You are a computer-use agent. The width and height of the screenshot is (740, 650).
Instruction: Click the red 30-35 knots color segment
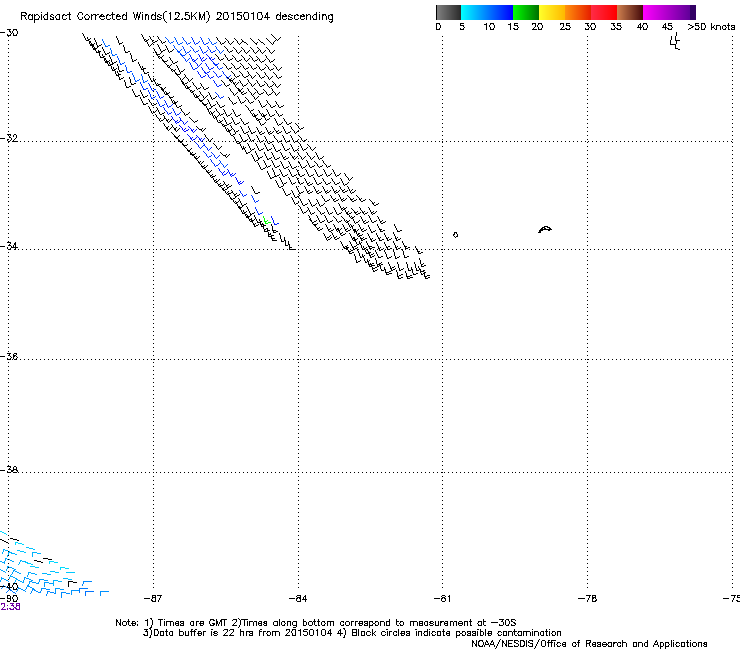click(x=604, y=12)
